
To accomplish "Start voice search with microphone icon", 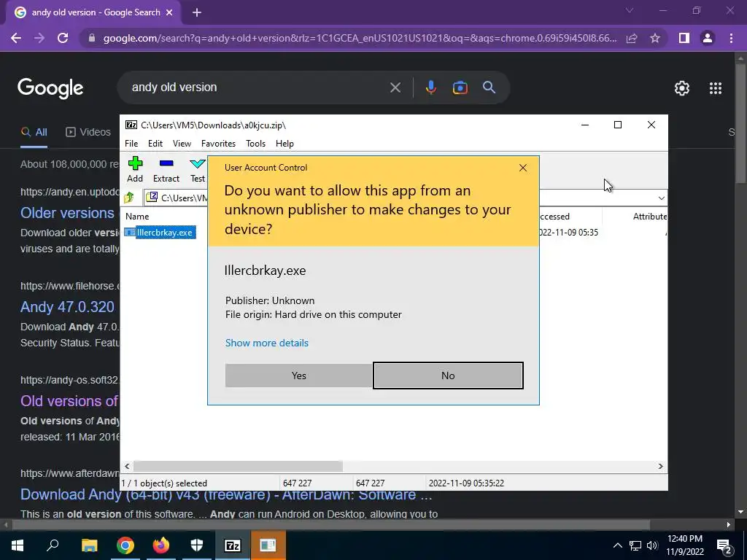I will point(430,87).
